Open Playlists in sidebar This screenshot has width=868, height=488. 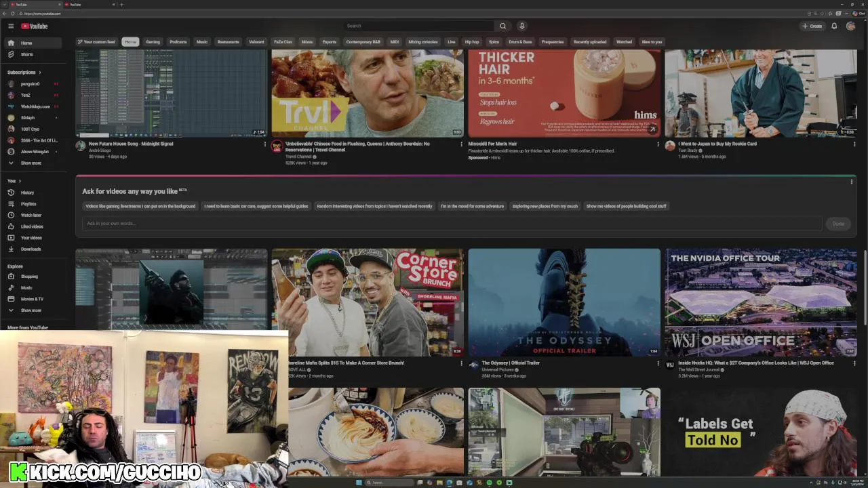[x=32, y=204]
